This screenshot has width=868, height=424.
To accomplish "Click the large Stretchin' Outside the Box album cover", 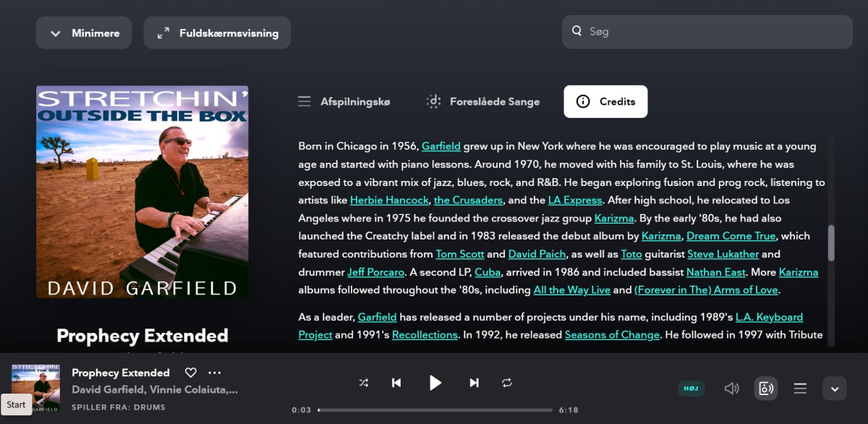I will click(x=142, y=192).
